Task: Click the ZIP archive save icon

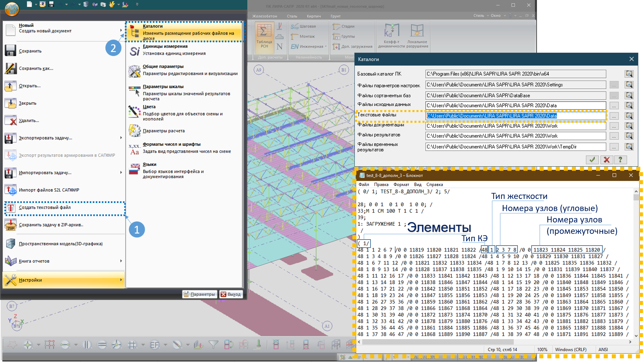Action: click(10, 225)
